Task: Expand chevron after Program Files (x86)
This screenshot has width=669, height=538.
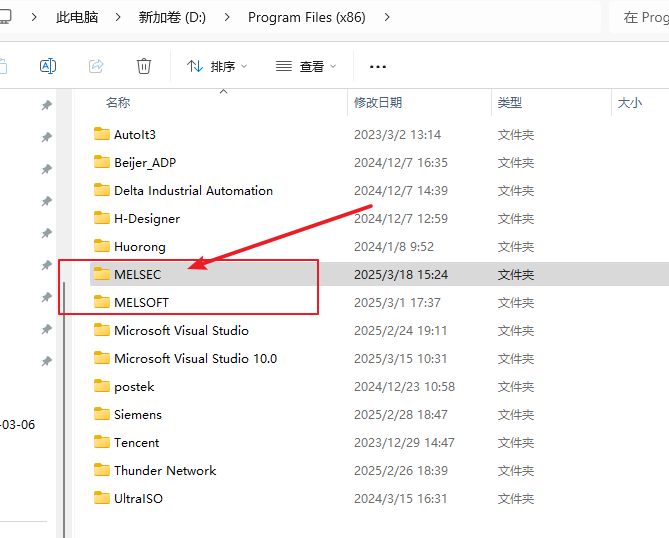Action: [x=387, y=17]
